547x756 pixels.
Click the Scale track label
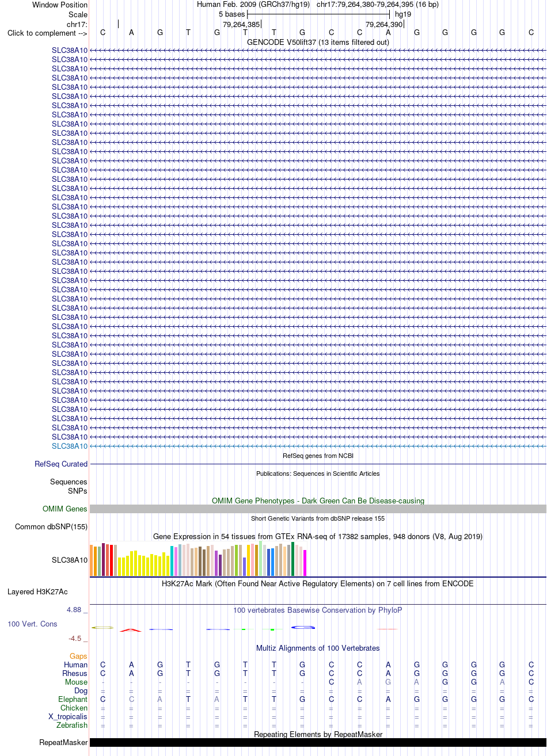[78, 14]
